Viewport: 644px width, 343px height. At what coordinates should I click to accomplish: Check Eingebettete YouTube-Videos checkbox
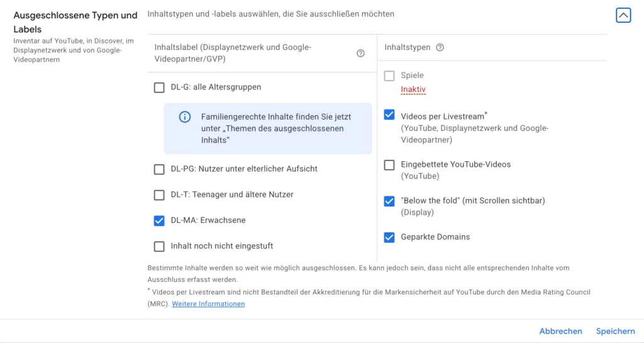pyautogui.click(x=389, y=165)
